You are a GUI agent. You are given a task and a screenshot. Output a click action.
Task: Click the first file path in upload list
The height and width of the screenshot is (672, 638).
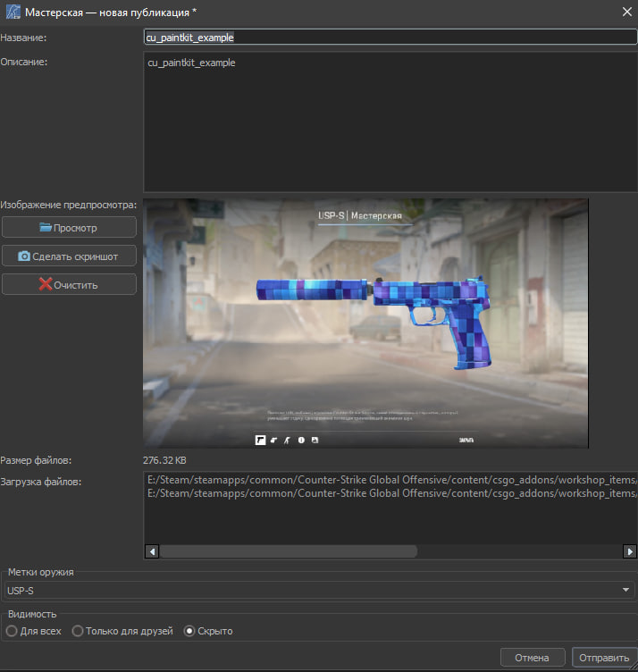coord(391,480)
